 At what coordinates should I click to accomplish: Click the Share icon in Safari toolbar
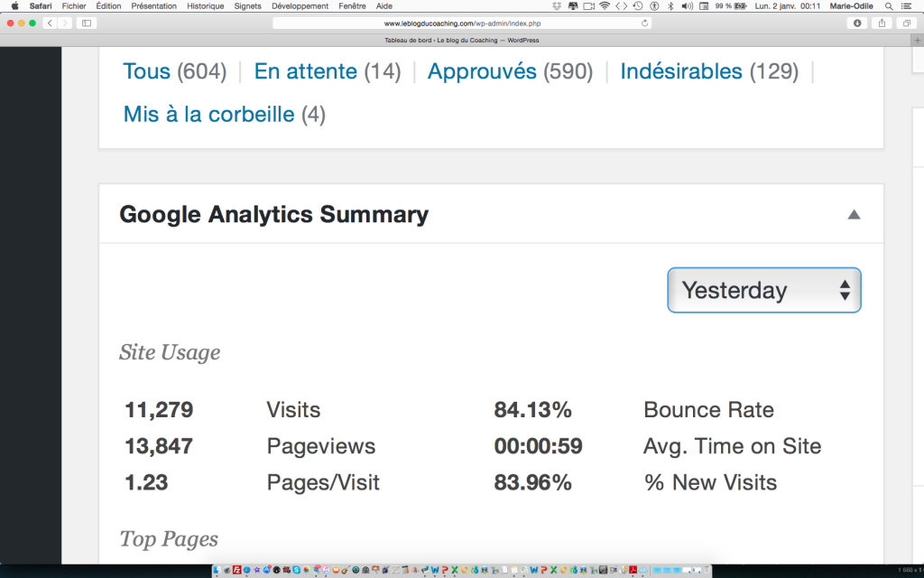881,23
